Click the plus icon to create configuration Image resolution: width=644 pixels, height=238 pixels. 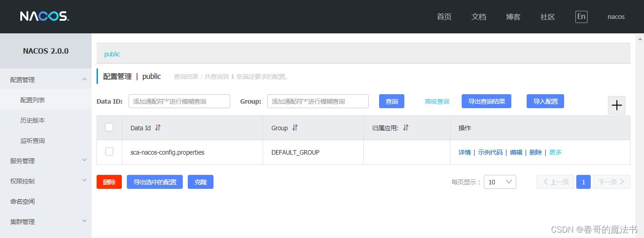[616, 105]
